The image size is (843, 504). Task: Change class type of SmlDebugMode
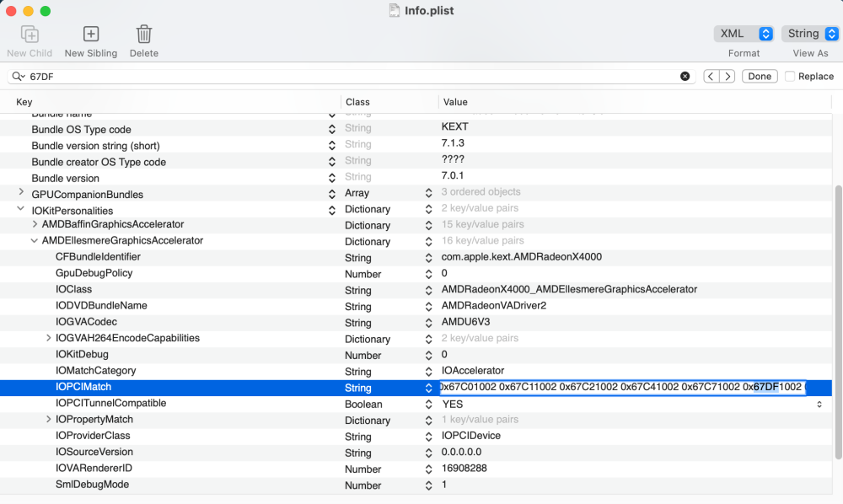(428, 485)
